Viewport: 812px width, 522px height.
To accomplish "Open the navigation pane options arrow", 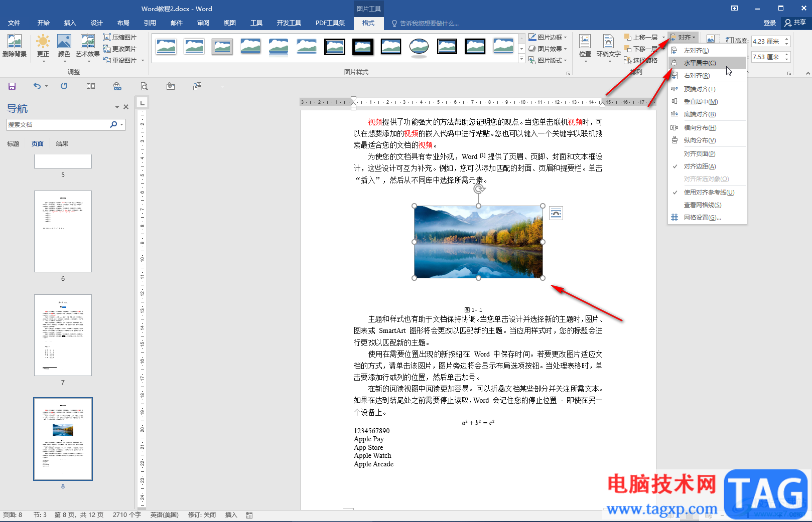I will [x=117, y=107].
